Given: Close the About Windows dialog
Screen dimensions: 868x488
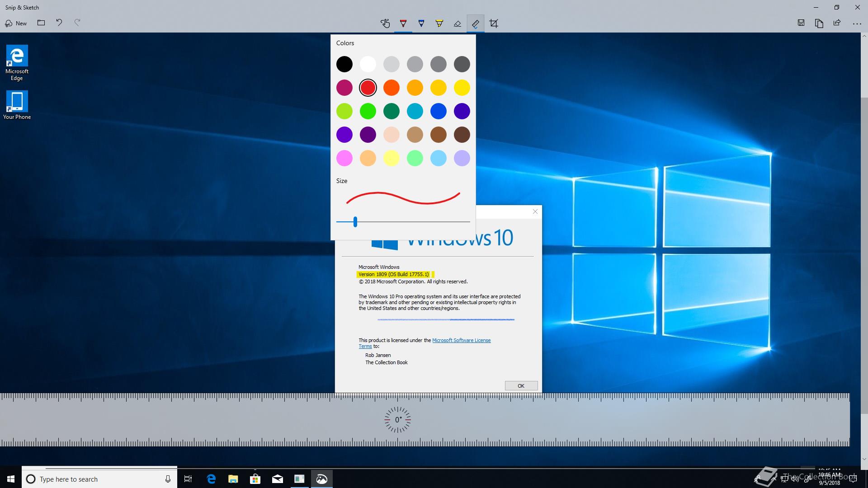Looking at the screenshot, I should pyautogui.click(x=535, y=211).
